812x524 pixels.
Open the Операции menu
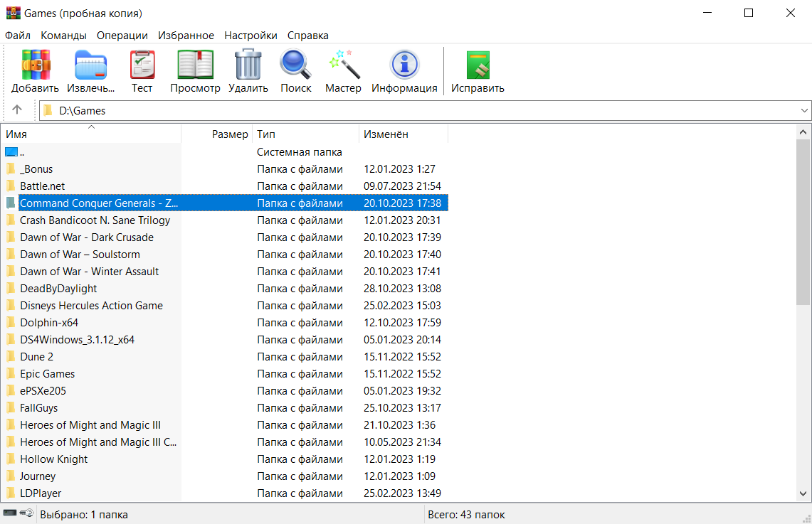[122, 35]
